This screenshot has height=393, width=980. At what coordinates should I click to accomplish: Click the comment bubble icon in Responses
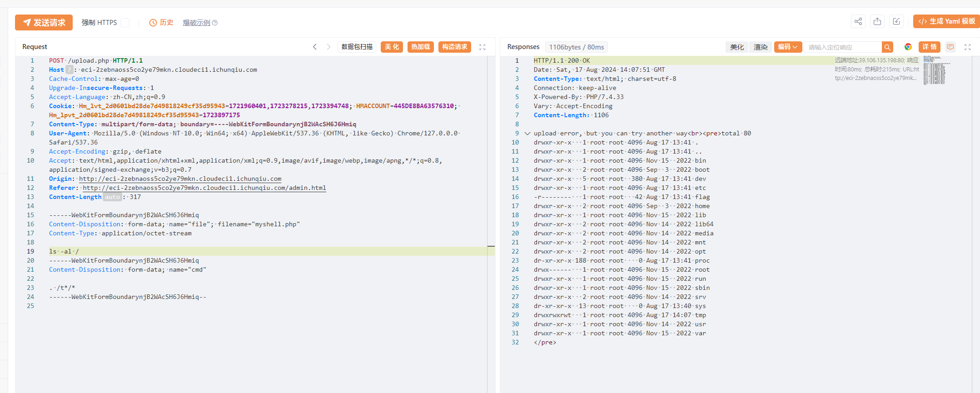click(950, 47)
